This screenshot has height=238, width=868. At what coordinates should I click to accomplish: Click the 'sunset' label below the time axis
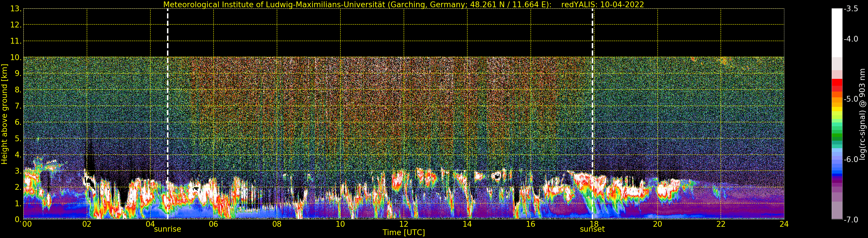(x=592, y=229)
